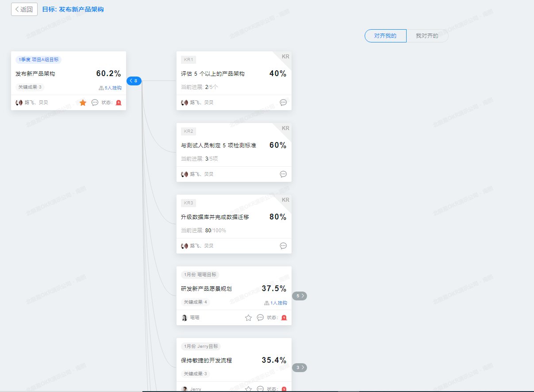Switch to the 我对齐的 tab
Image resolution: width=534 pixels, height=392 pixels.
428,36
